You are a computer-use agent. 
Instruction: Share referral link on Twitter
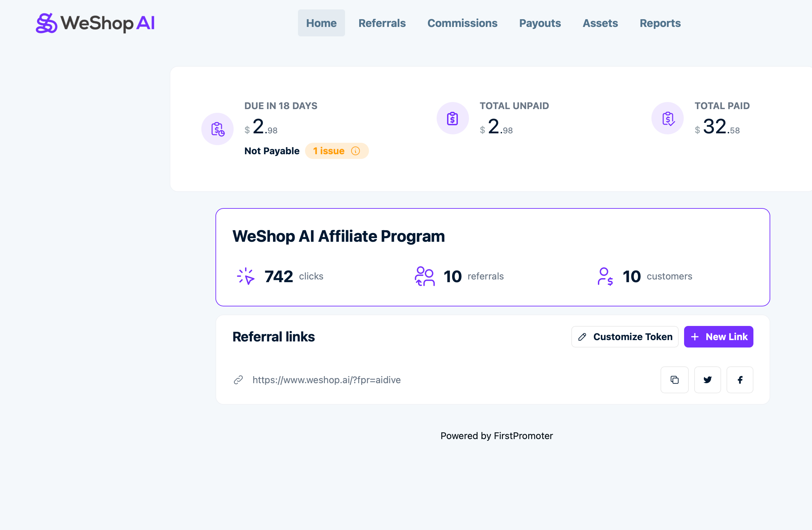(707, 380)
